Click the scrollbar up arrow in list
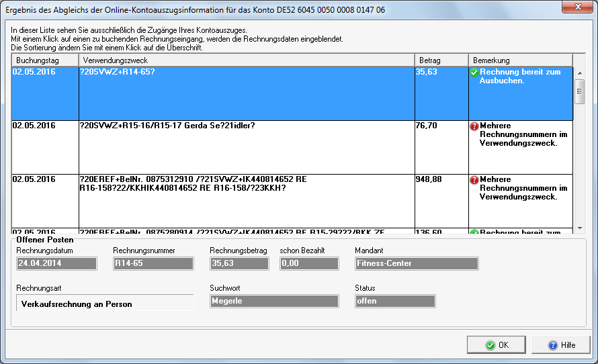The width and height of the screenshot is (598, 364). pos(579,72)
